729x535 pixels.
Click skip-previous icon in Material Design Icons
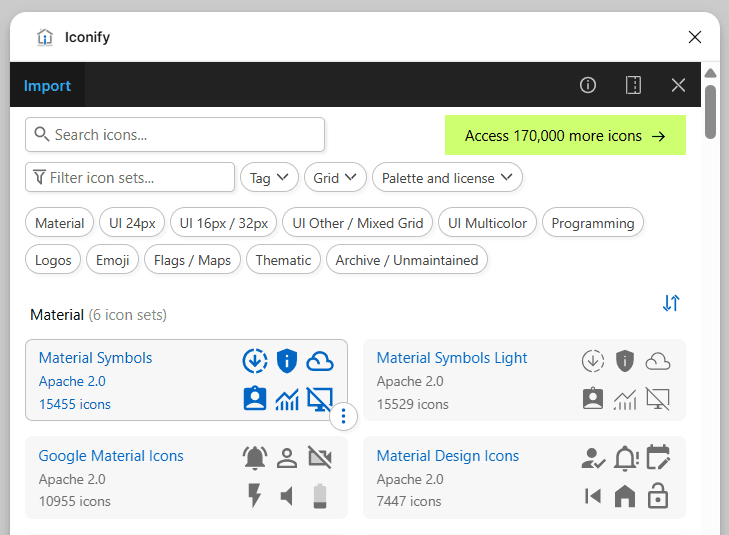593,496
